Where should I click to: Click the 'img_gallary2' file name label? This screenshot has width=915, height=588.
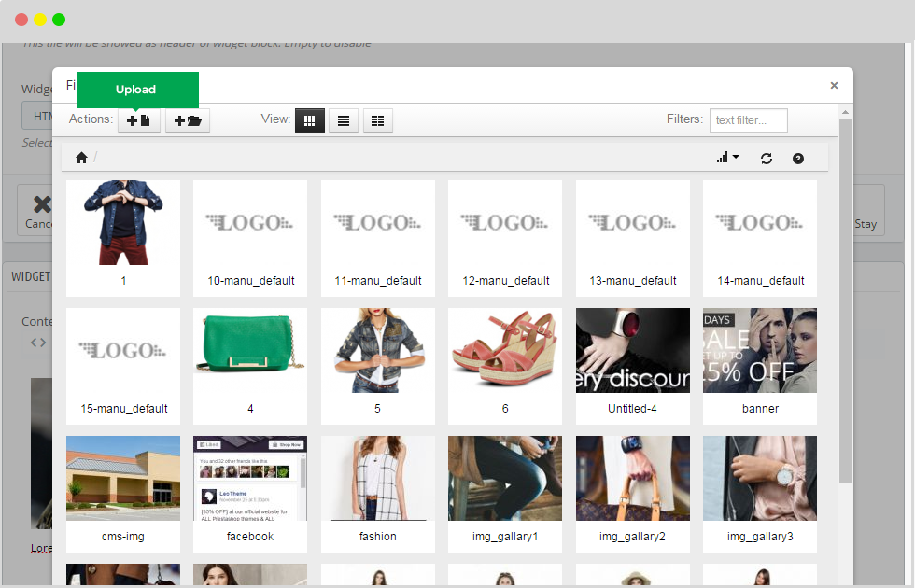[633, 537]
